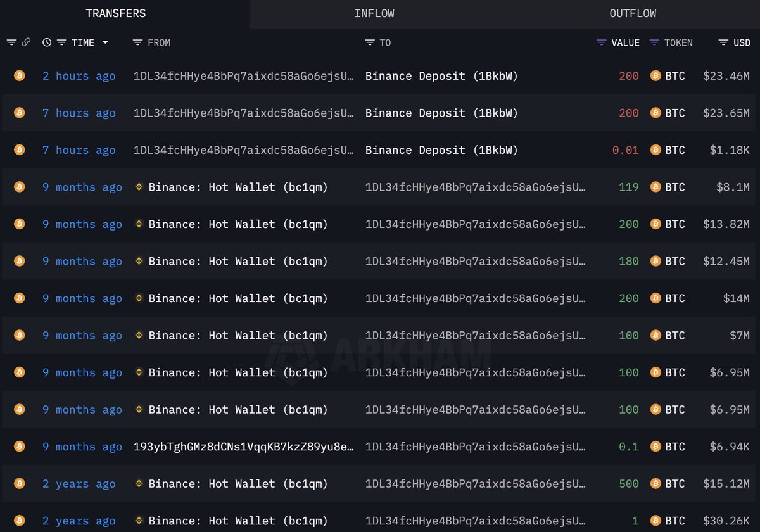Click the Bitcoin chain icon in the $23.46M row

pyautogui.click(x=20, y=76)
